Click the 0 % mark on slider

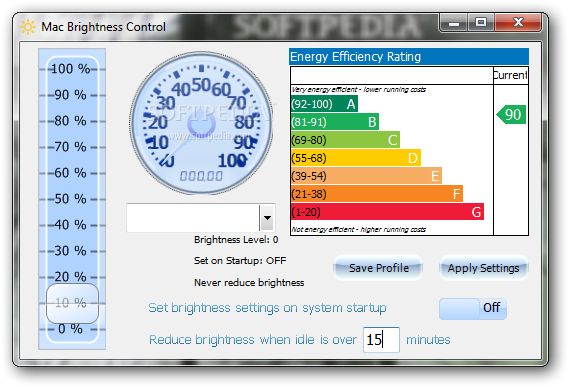(x=71, y=329)
